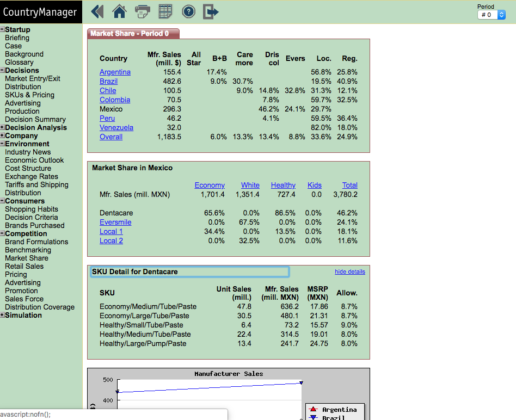Expand the Decision Analysis section
516x420 pixels.
(x=2, y=127)
